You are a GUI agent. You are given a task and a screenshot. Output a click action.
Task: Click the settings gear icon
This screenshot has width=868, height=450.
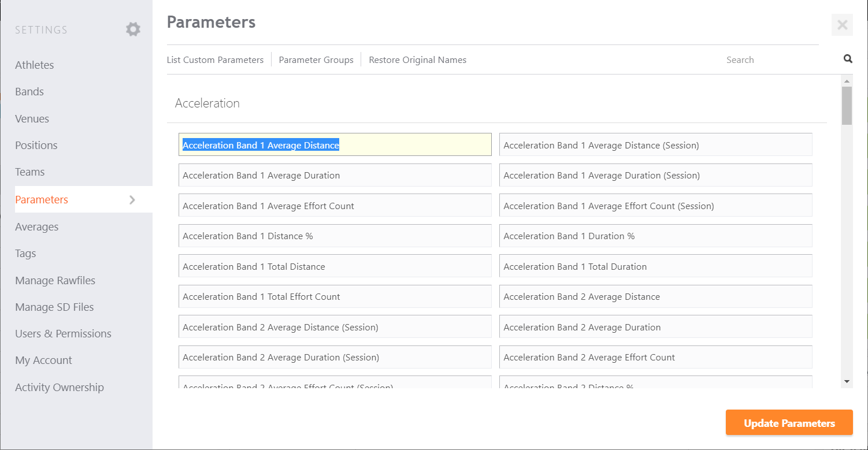coord(133,29)
